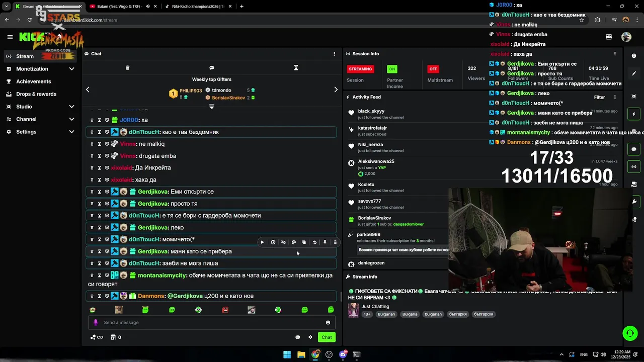This screenshot has width=644, height=362.
Task: Click BorislavSirakov in top gifters
Action: (228, 98)
